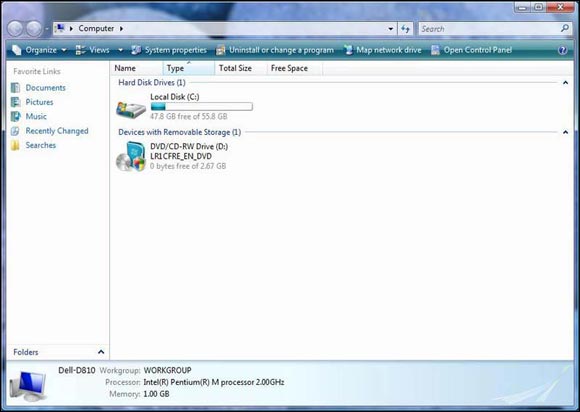Screen dimensions: 580x412
Task: Open Documents in Favorite Links
Action: 45,88
